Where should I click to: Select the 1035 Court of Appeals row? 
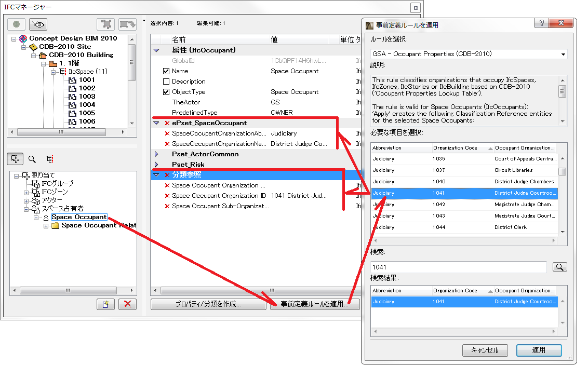click(464, 159)
